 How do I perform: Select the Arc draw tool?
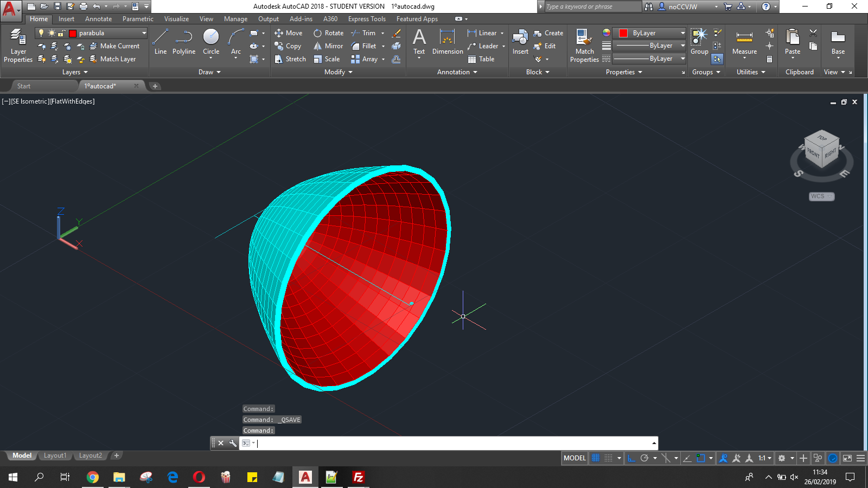pyautogui.click(x=235, y=42)
